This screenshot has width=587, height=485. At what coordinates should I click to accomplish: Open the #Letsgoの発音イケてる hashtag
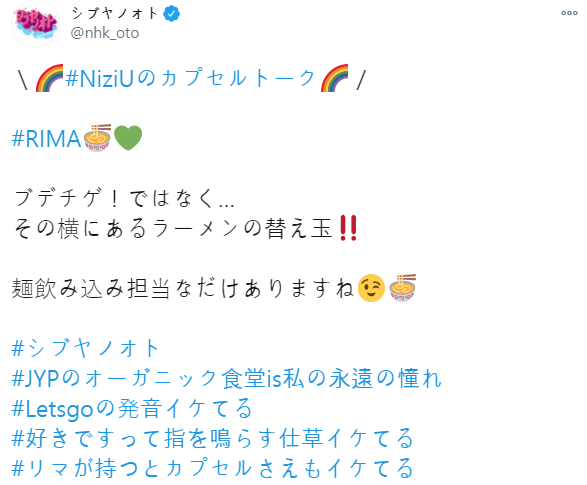[133, 408]
